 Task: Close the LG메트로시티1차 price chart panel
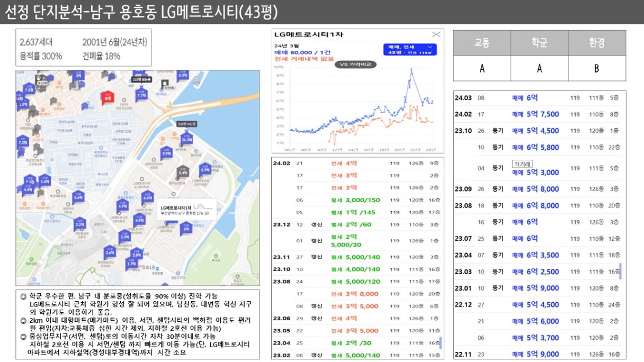click(x=436, y=34)
